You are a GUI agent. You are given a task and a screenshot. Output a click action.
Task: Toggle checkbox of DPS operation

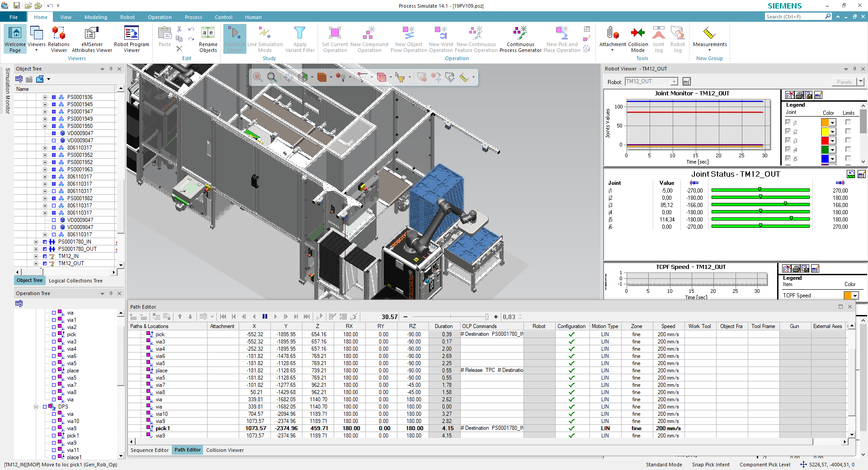[45, 407]
